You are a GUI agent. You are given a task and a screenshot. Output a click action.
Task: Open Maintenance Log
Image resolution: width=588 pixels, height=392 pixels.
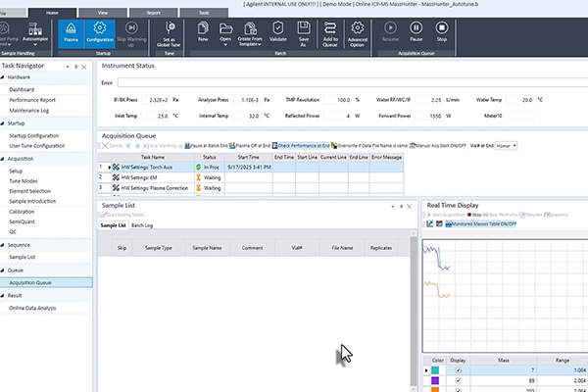[28, 111]
